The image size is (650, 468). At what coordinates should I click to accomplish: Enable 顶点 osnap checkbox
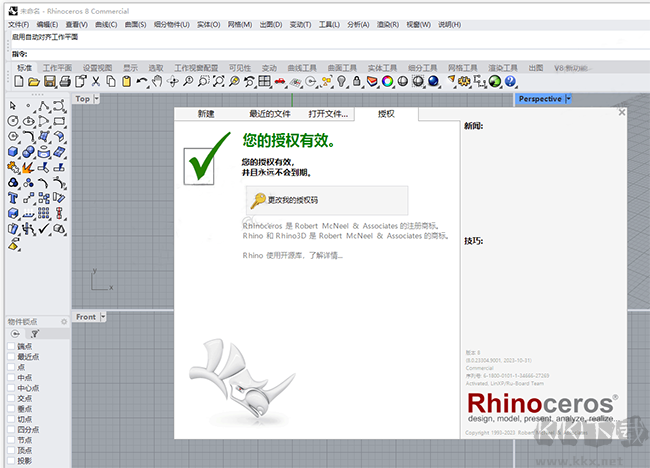11,450
